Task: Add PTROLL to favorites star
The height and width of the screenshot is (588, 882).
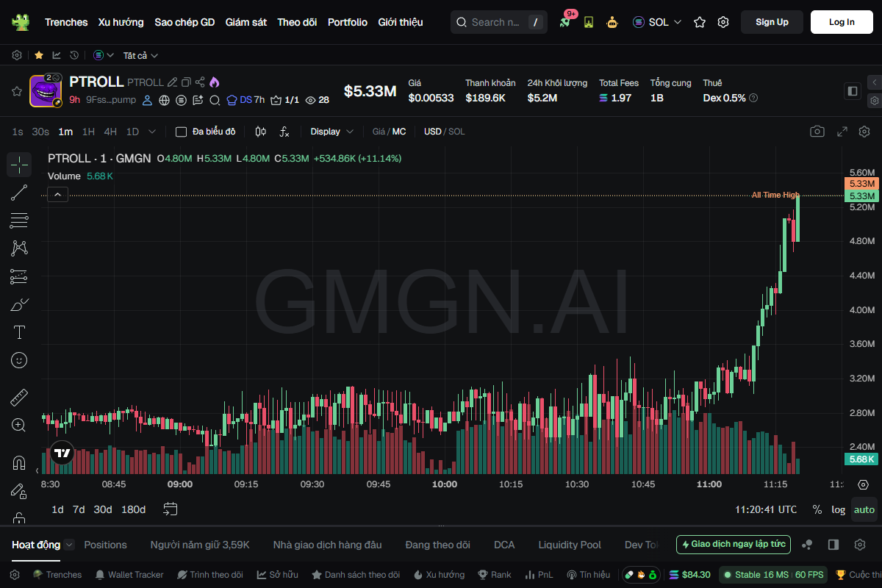Action: point(16,91)
